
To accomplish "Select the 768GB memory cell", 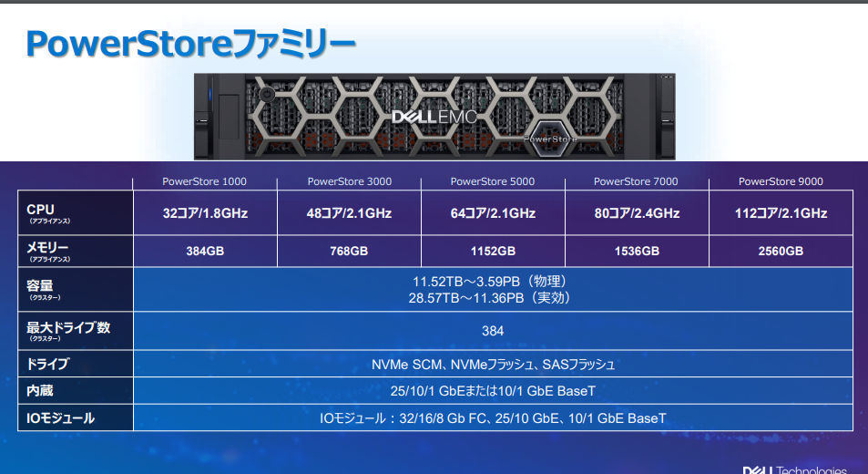I will coord(349,252).
